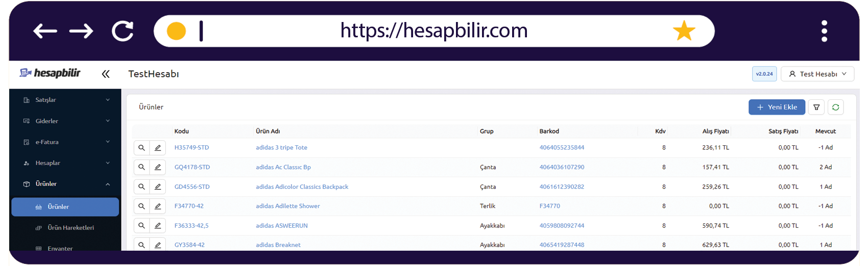Go forward with the browser forward arrow
The image size is (868, 266).
(81, 31)
